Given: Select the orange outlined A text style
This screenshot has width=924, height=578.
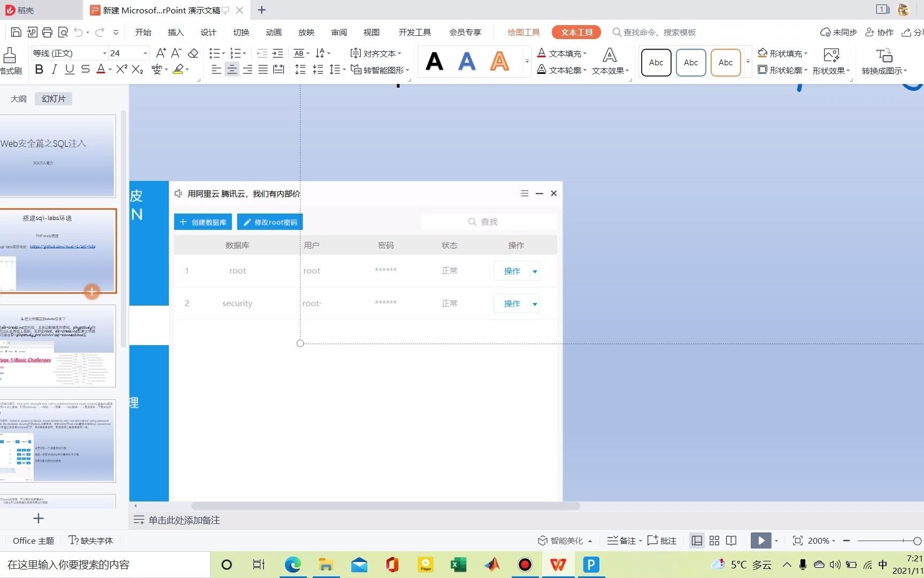Looking at the screenshot, I should pyautogui.click(x=499, y=62).
